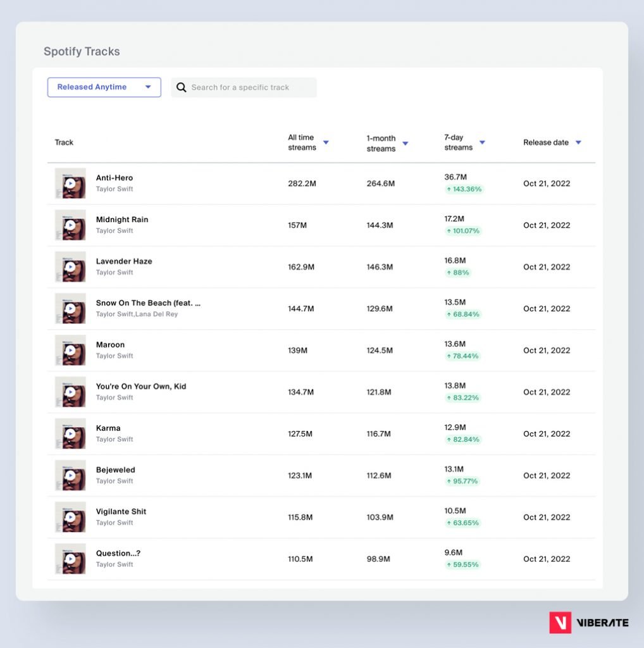Open the Karma track title

pos(108,428)
